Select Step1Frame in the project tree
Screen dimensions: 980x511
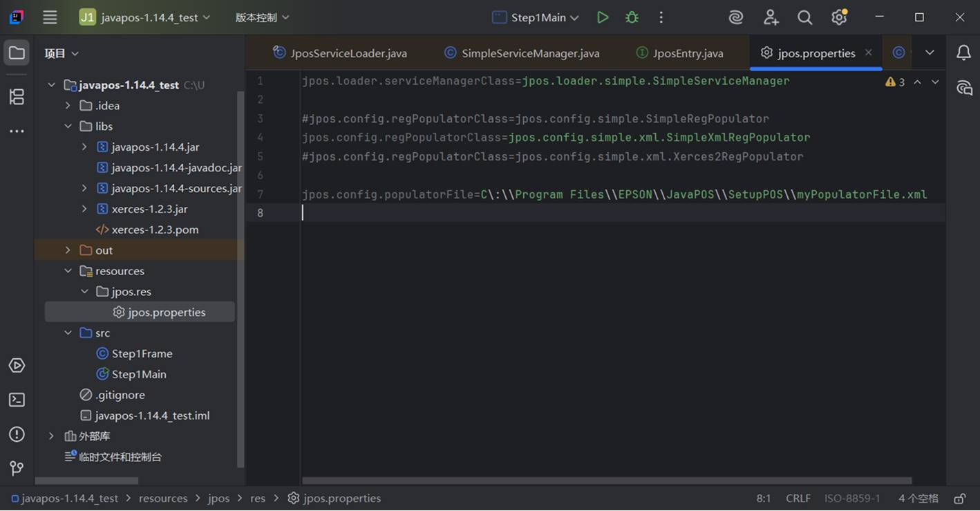(142, 353)
